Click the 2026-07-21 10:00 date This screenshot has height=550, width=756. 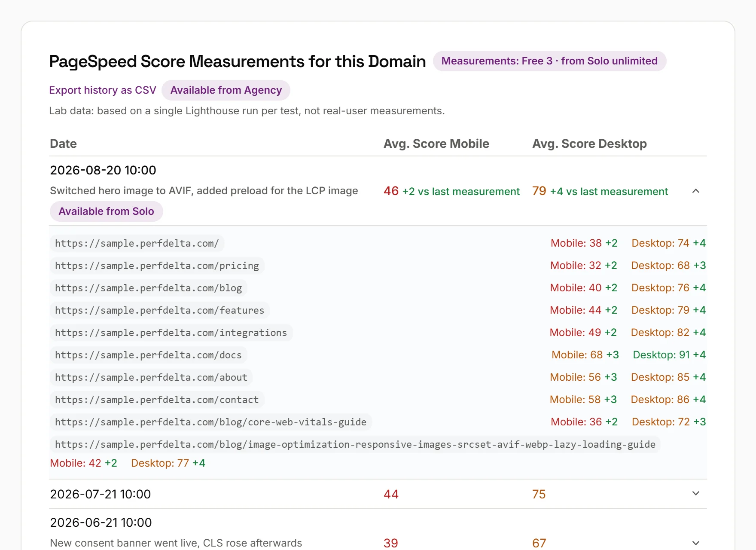(101, 494)
